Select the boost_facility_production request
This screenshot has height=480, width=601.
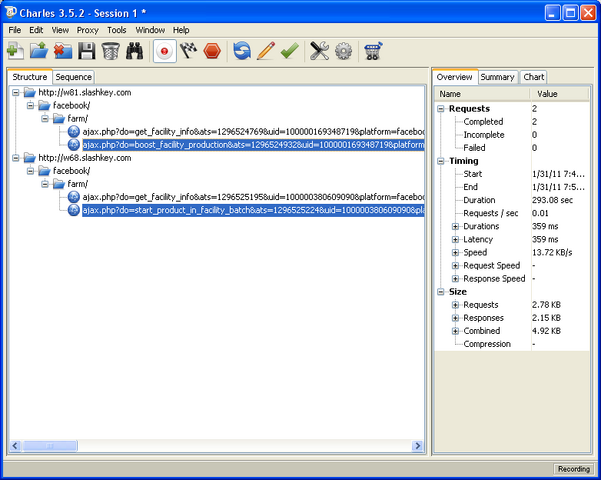coord(253,145)
